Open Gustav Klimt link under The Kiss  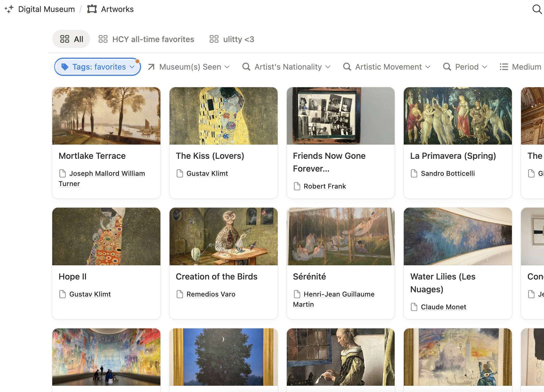(207, 173)
